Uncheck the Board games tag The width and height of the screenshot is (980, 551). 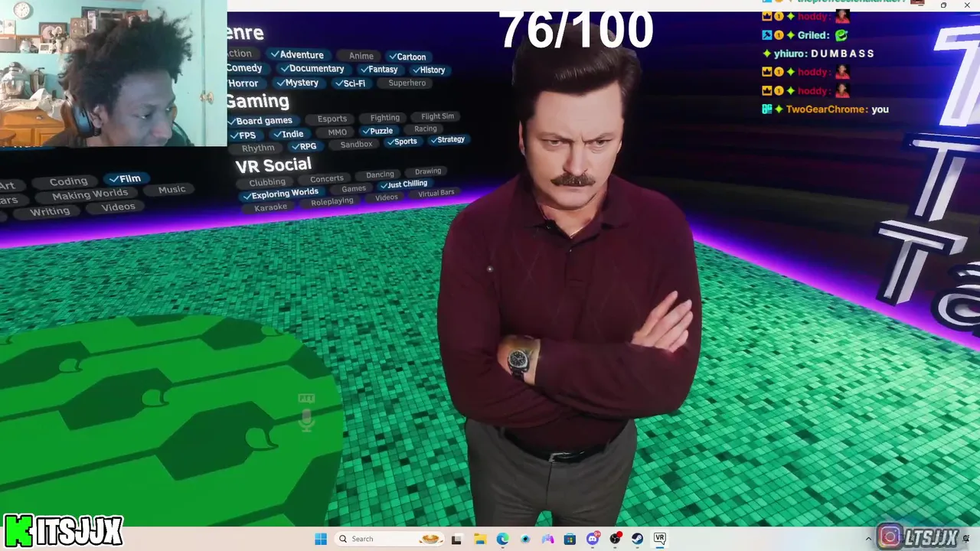(x=260, y=121)
